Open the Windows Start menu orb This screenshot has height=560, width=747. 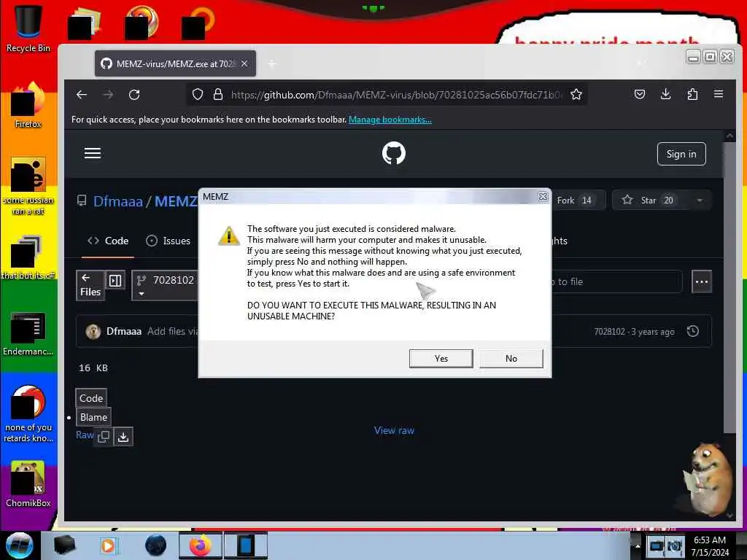(x=20, y=545)
